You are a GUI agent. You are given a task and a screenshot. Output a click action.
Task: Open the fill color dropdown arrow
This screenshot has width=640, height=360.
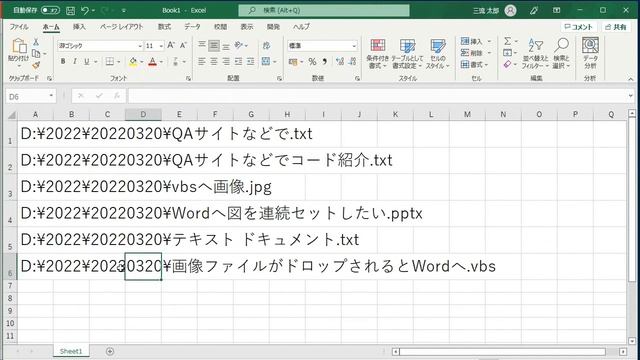click(142, 62)
